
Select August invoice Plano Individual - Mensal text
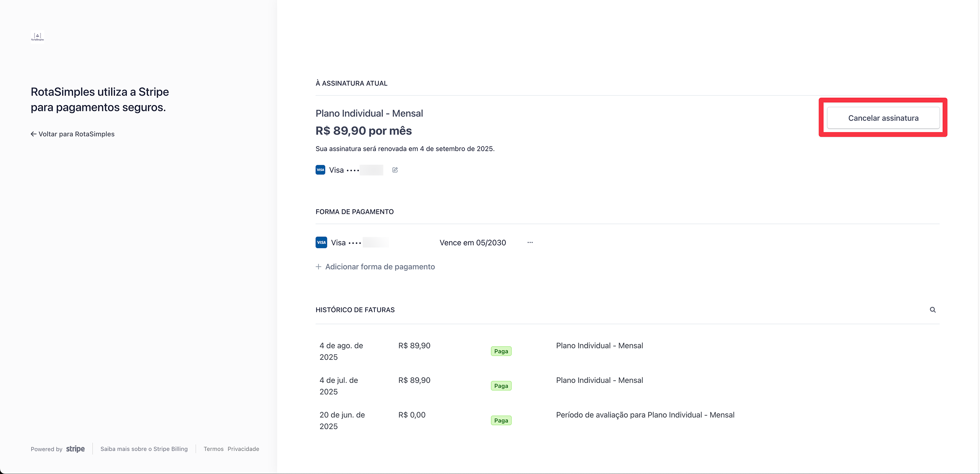[x=599, y=345]
